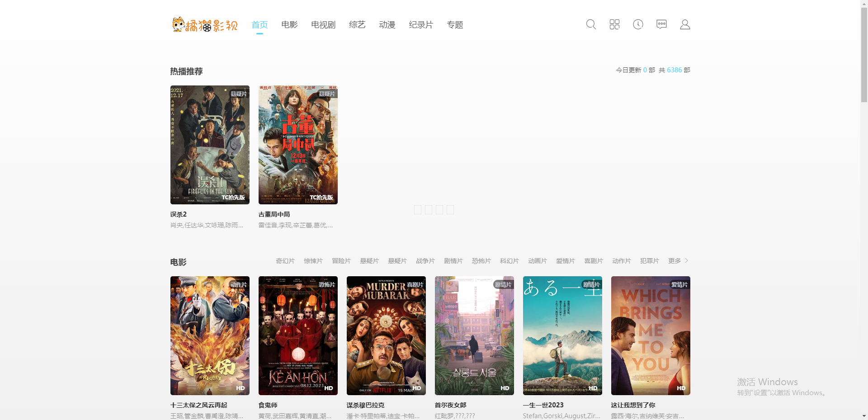Screen dimensions: 868x420
Task: Click the 一生一世2023 title link
Action: point(543,405)
